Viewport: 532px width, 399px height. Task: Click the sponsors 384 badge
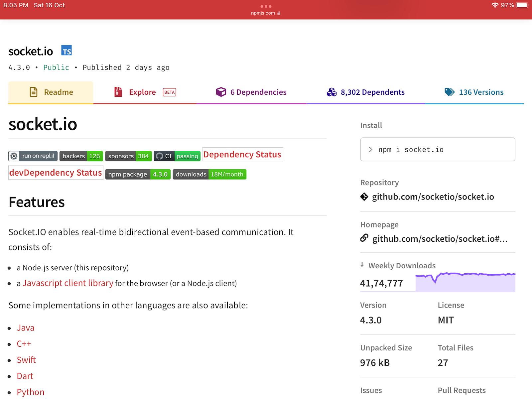(x=128, y=156)
